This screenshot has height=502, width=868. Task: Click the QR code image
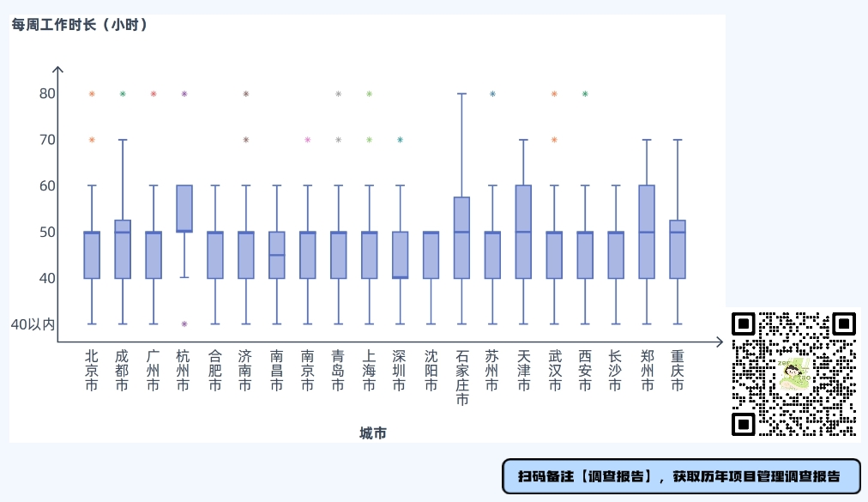click(794, 374)
